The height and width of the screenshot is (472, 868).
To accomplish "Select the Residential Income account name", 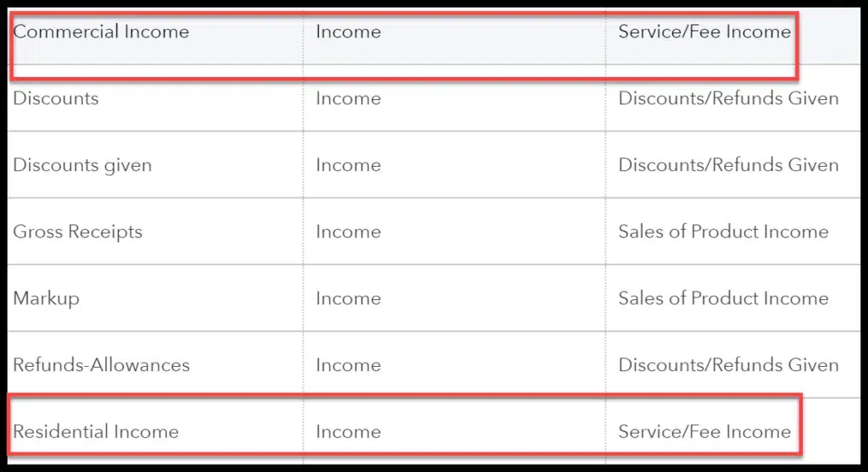I will 96,431.
